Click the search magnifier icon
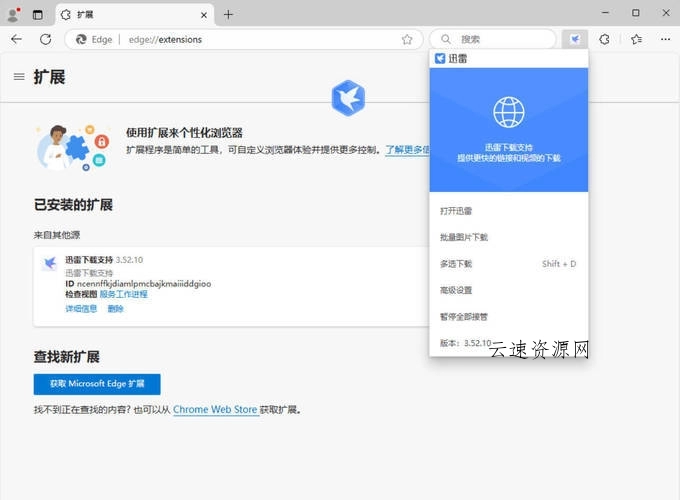680x500 pixels. [445, 39]
